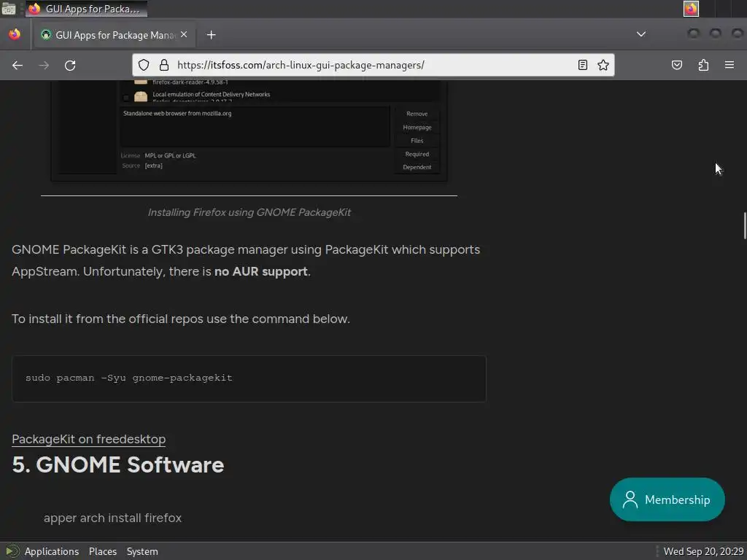The height and width of the screenshot is (560, 747).
Task: Save page to Pocket
Action: (x=677, y=65)
